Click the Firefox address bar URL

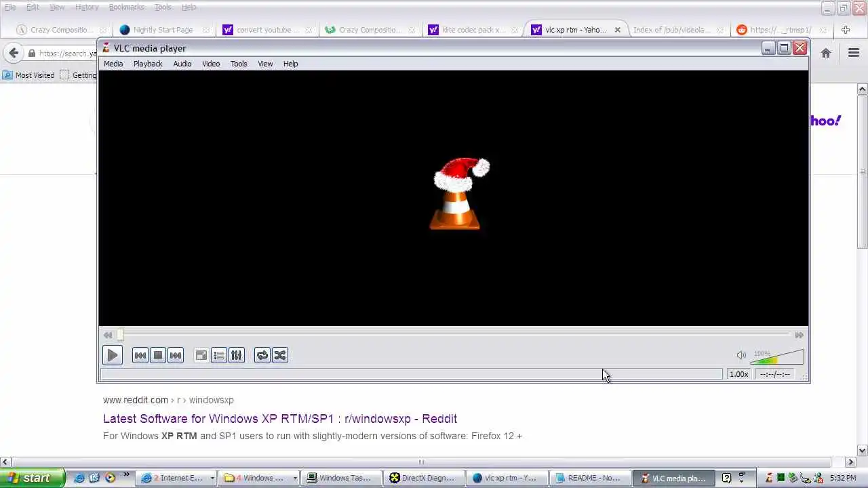[68, 53]
